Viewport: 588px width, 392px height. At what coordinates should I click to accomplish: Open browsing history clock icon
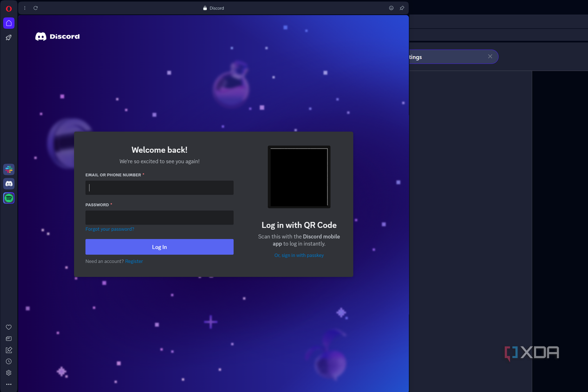(x=9, y=361)
